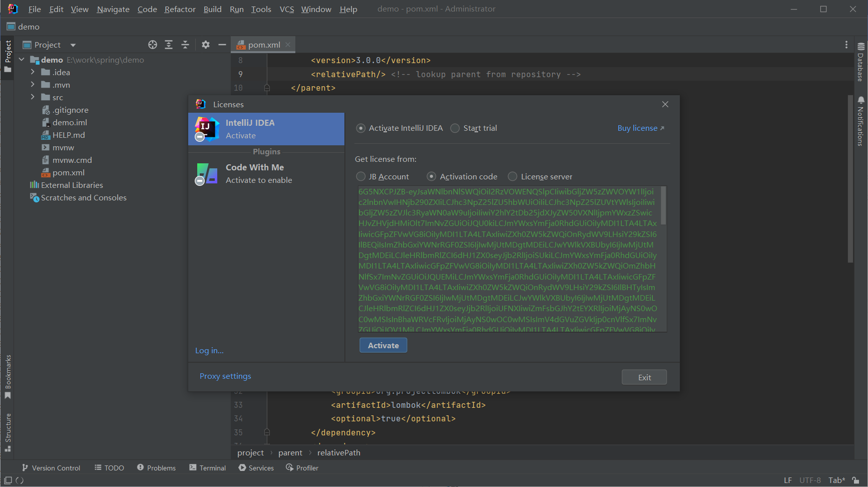The image size is (868, 487).
Task: Click the Activate button
Action: click(x=383, y=345)
